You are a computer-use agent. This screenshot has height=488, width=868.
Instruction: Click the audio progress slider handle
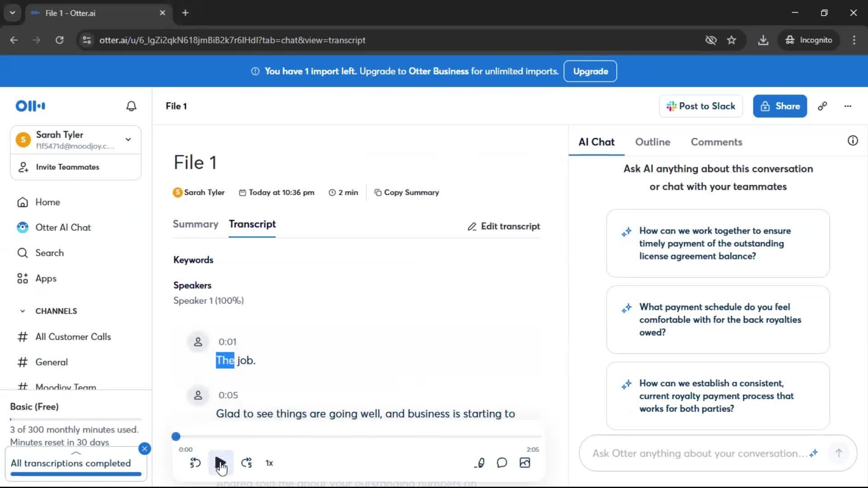pyautogui.click(x=176, y=436)
